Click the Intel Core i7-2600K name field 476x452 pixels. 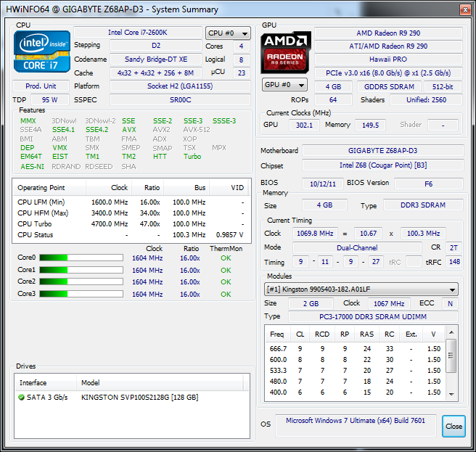(138, 33)
